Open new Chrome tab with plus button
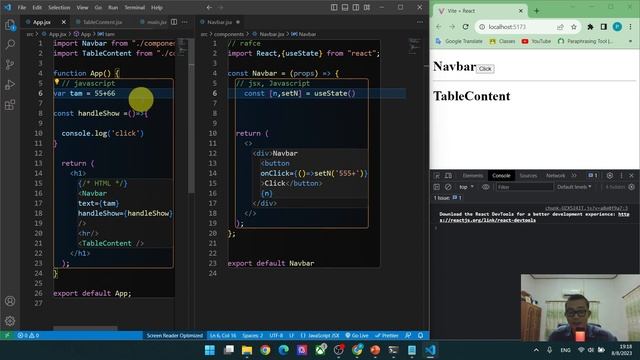 tap(536, 11)
